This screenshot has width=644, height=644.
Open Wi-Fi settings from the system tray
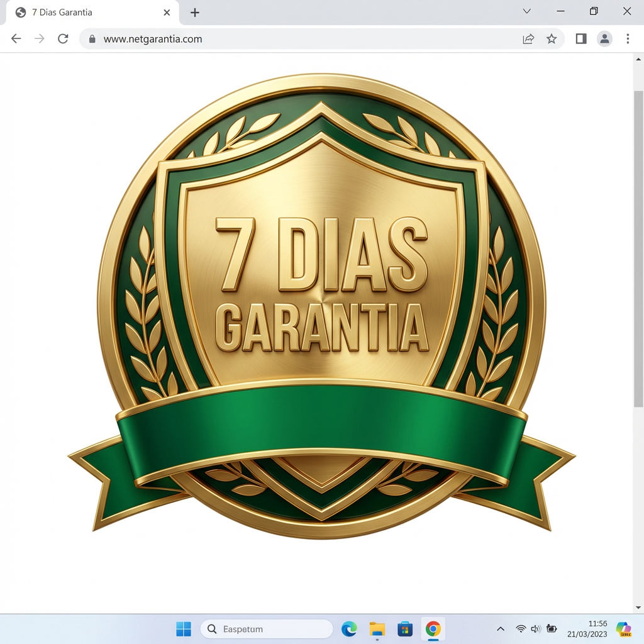(521, 628)
